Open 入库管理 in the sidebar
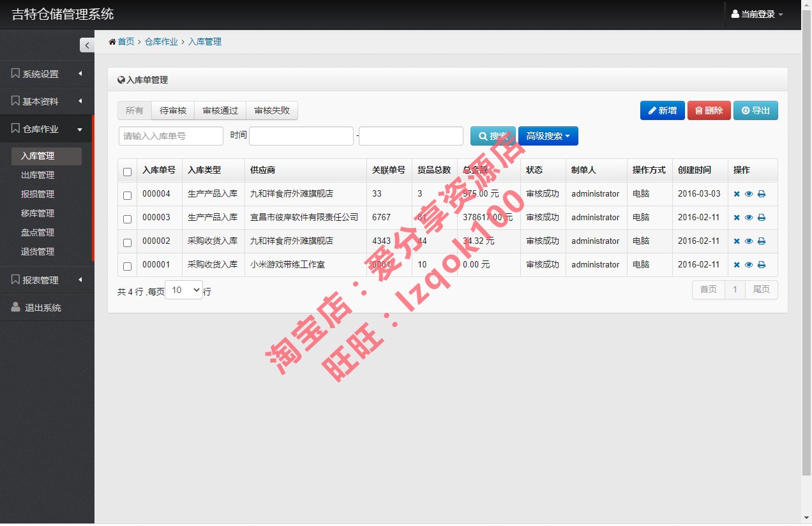The width and height of the screenshot is (812, 526). (46, 156)
